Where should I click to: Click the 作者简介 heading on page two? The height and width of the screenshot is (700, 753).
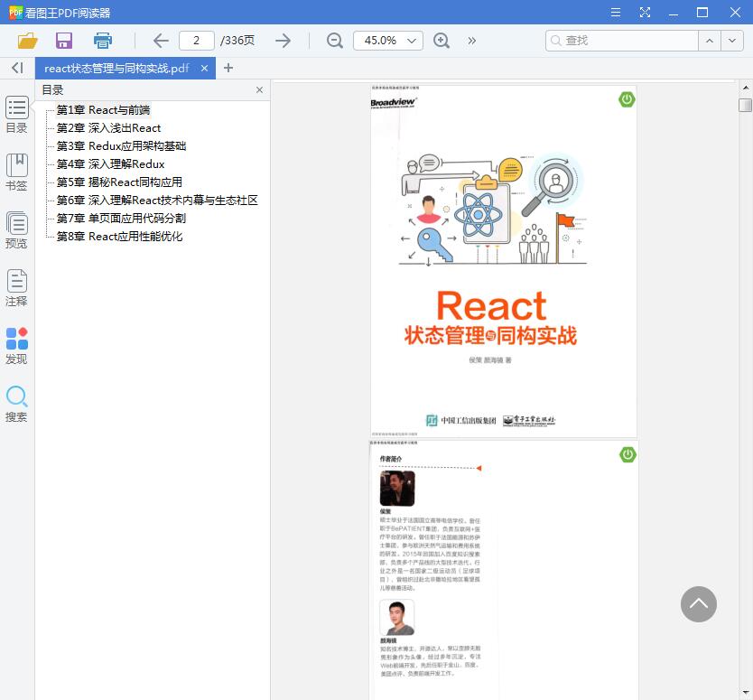click(390, 459)
